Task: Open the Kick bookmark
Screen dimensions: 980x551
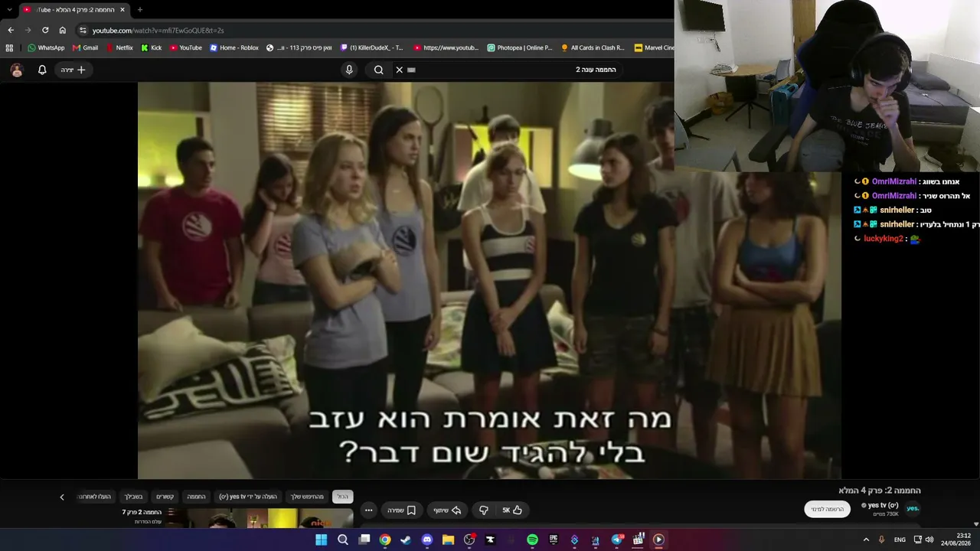Action: (151, 47)
